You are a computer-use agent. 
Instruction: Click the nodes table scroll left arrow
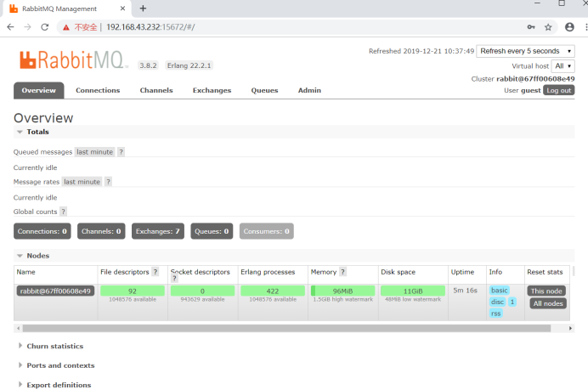point(18,329)
